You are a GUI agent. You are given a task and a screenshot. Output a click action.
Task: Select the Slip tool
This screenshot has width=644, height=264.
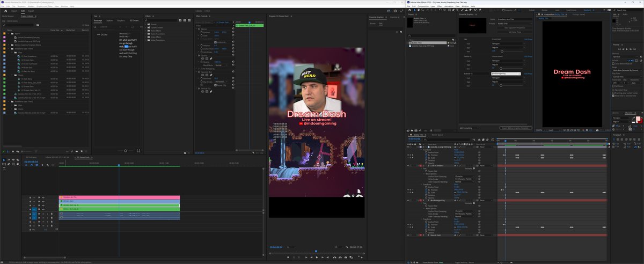(x=4, y=164)
